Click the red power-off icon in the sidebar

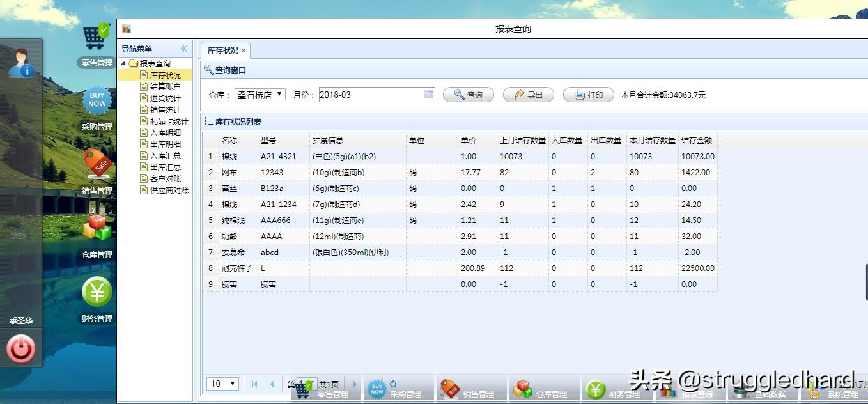(21, 348)
